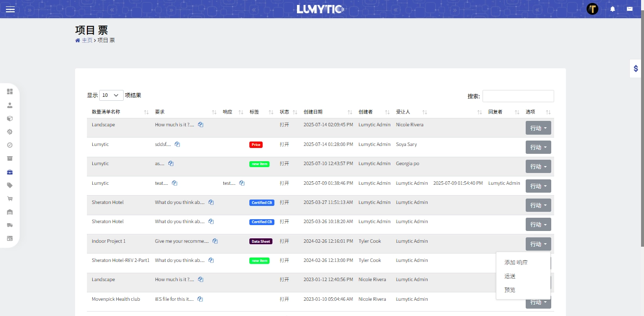644x316 pixels.
Task: Open the sidebar warehouse icon
Action: 10,212
